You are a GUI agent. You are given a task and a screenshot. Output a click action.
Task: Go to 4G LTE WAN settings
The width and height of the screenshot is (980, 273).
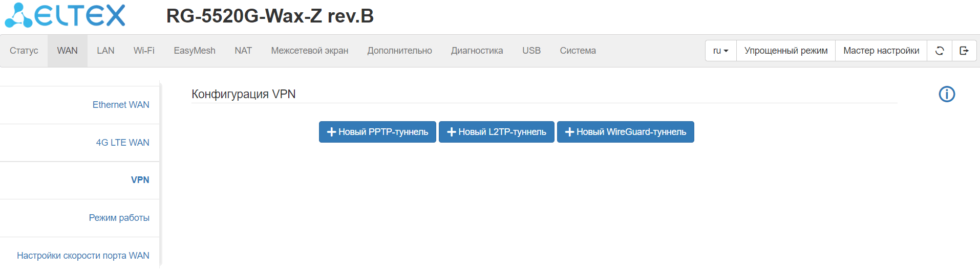click(122, 143)
